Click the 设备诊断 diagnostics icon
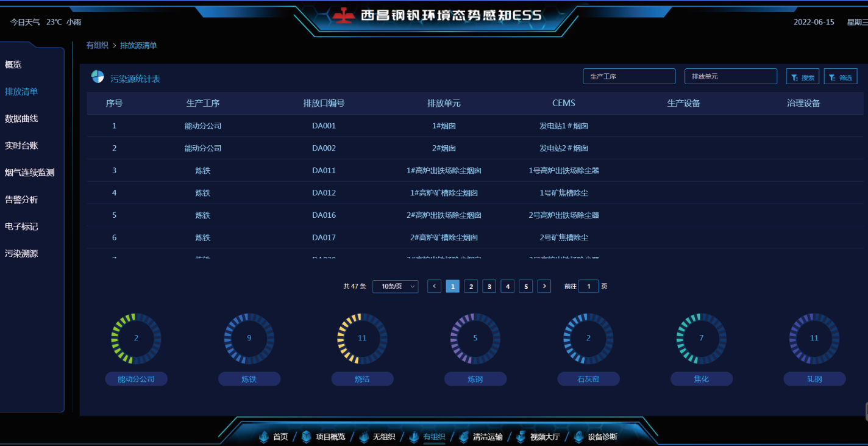The image size is (868, 446). (x=578, y=437)
